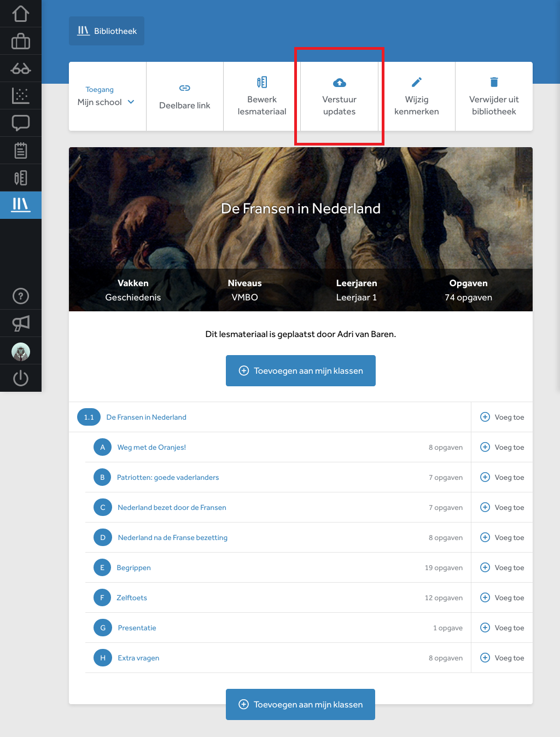Viewport: 560px width, 737px height.
Task: Click 12 opgaven count for Zelftoets
Action: tap(444, 598)
